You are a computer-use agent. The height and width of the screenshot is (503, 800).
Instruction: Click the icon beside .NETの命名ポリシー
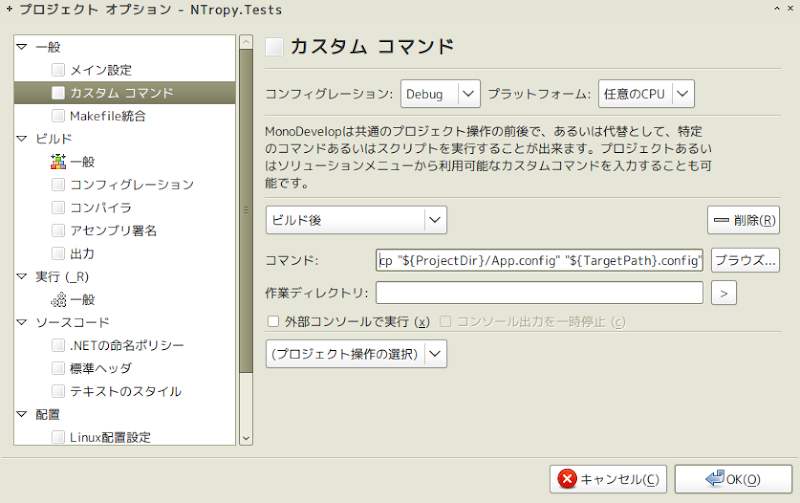pos(58,345)
